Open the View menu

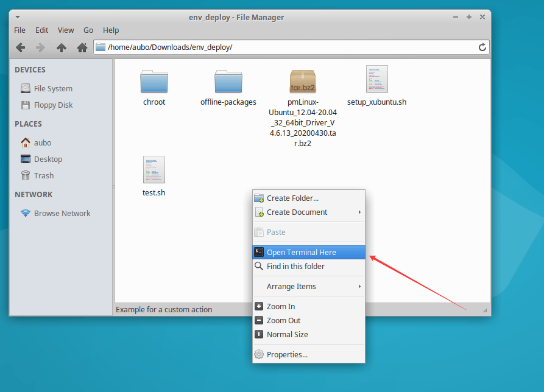point(66,30)
